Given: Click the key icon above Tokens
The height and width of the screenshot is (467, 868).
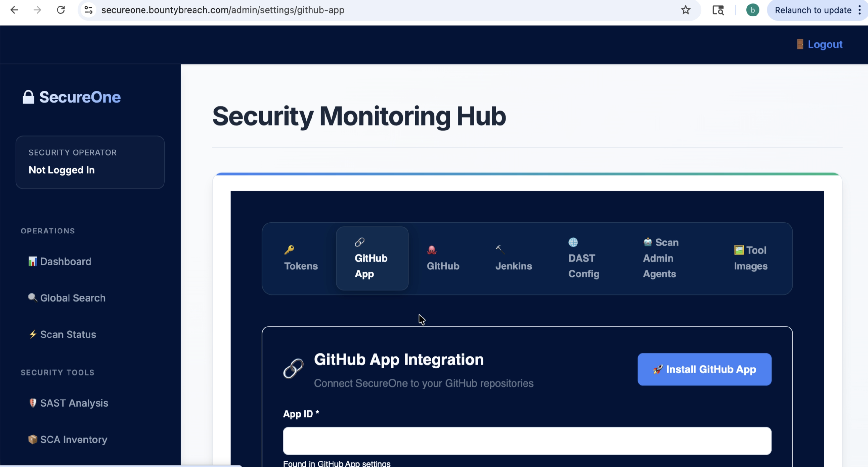Looking at the screenshot, I should click(289, 250).
